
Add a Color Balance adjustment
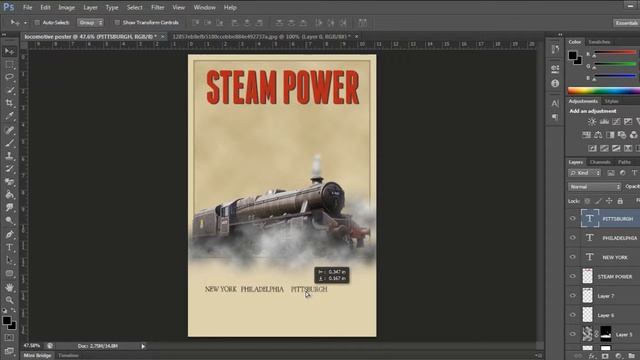(598, 135)
